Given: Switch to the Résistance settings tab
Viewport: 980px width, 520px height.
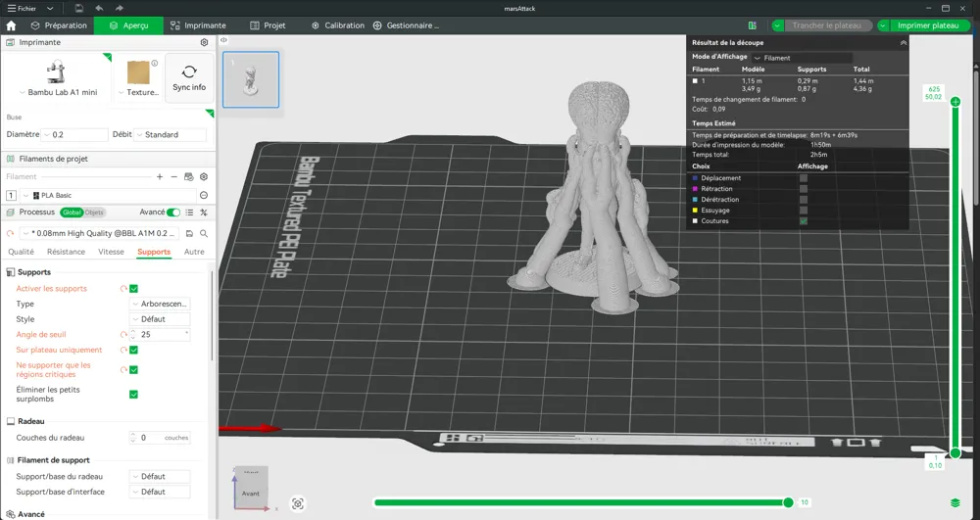Looking at the screenshot, I should [x=66, y=252].
